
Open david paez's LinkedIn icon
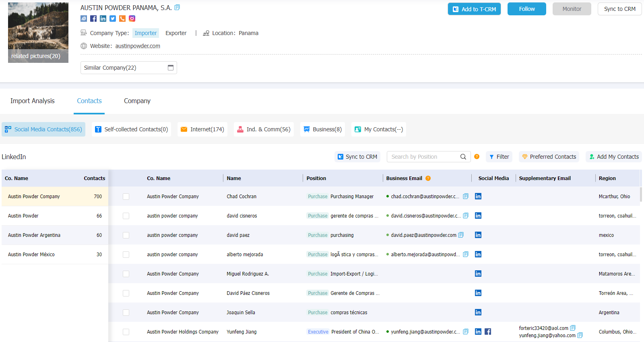tap(478, 235)
